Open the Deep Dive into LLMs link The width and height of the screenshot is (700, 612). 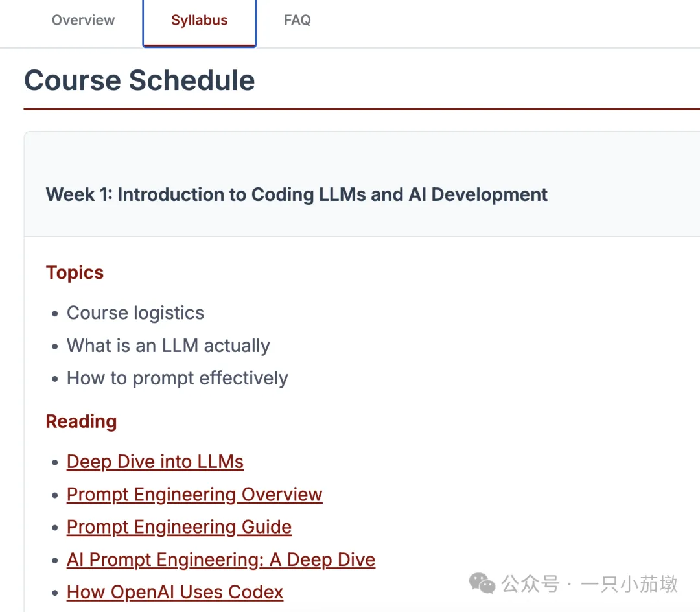click(x=155, y=462)
